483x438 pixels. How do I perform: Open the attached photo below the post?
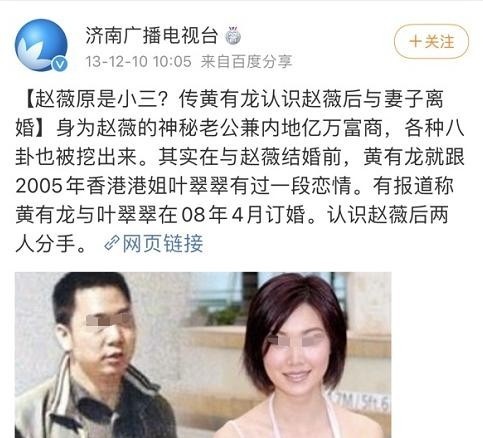[203, 355]
